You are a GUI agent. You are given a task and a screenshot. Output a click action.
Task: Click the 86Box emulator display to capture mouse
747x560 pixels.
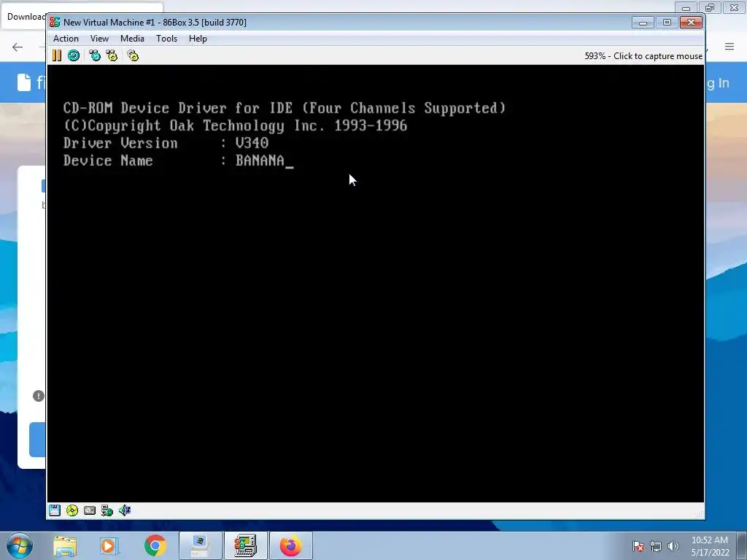(x=376, y=284)
